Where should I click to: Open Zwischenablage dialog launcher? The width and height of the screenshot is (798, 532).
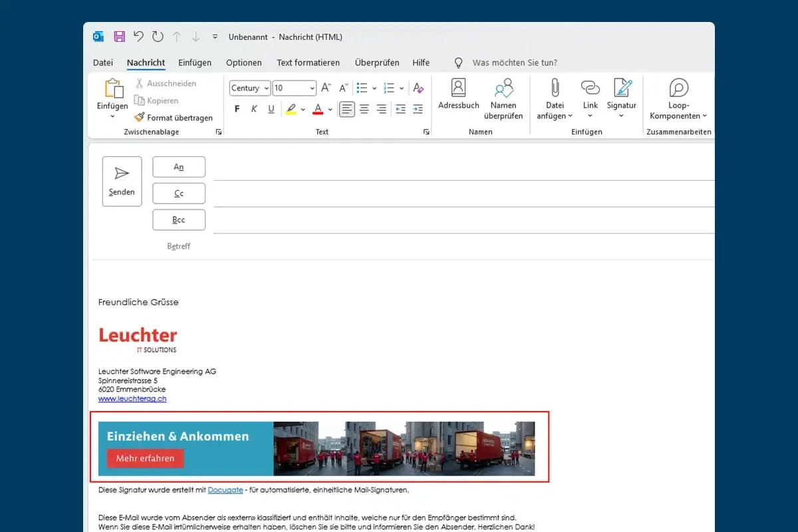[219, 132]
